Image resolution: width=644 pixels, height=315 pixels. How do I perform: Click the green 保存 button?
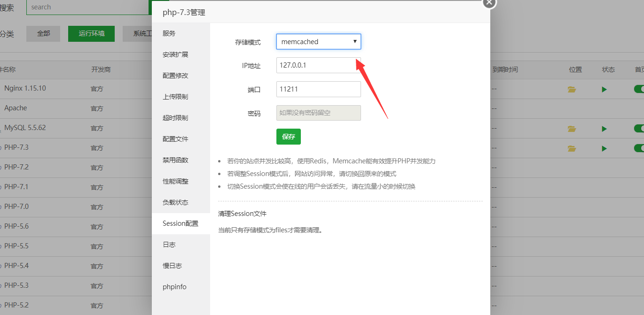[288, 137]
